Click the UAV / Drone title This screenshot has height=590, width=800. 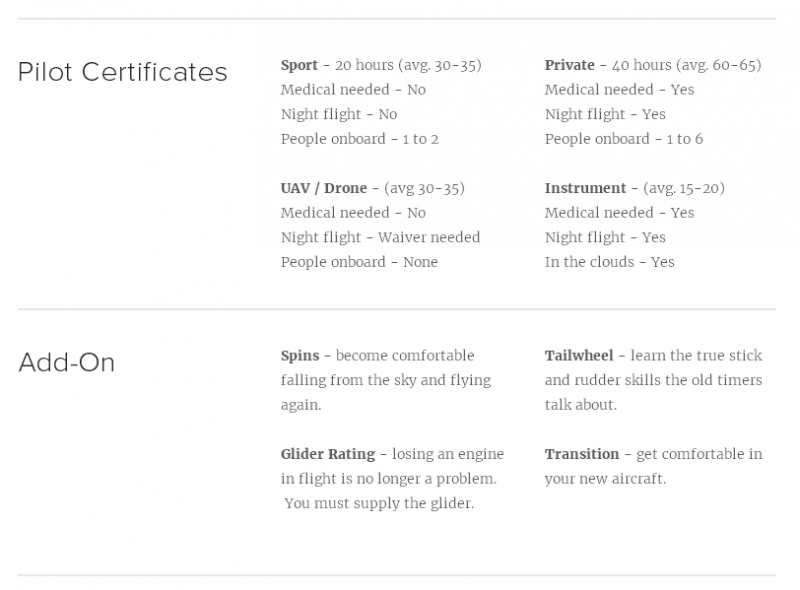(323, 188)
